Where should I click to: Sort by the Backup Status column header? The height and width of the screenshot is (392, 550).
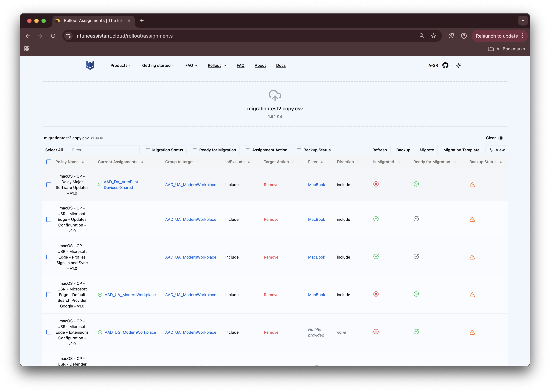pos(486,162)
